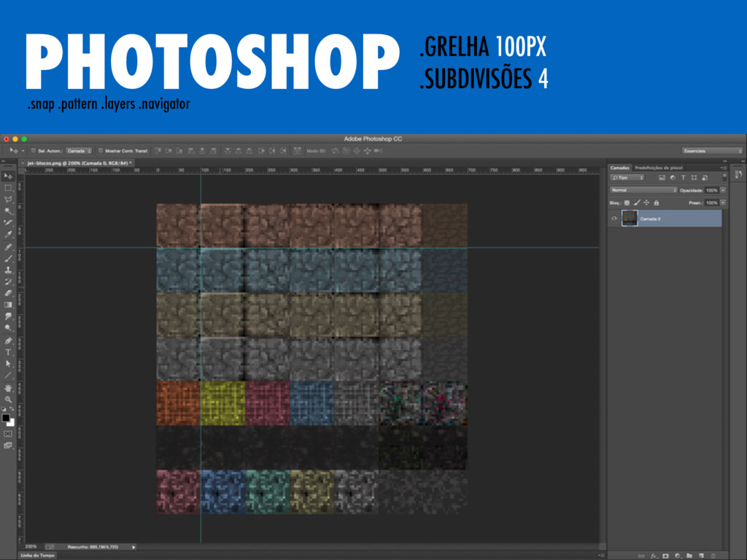Toggle Quick Mask mode
This screenshot has width=747, height=560.
8,434
